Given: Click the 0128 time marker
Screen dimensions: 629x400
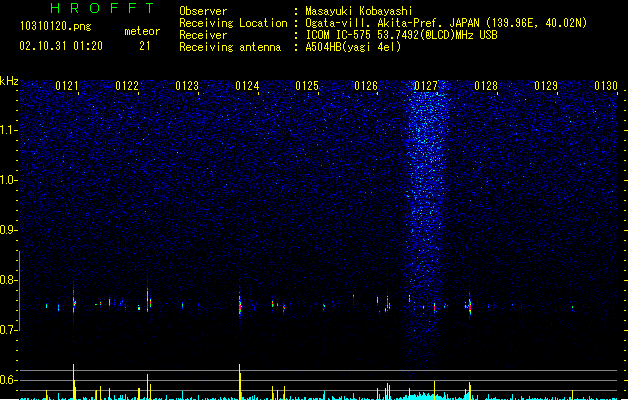Looking at the screenshot, I should pyautogui.click(x=486, y=86).
